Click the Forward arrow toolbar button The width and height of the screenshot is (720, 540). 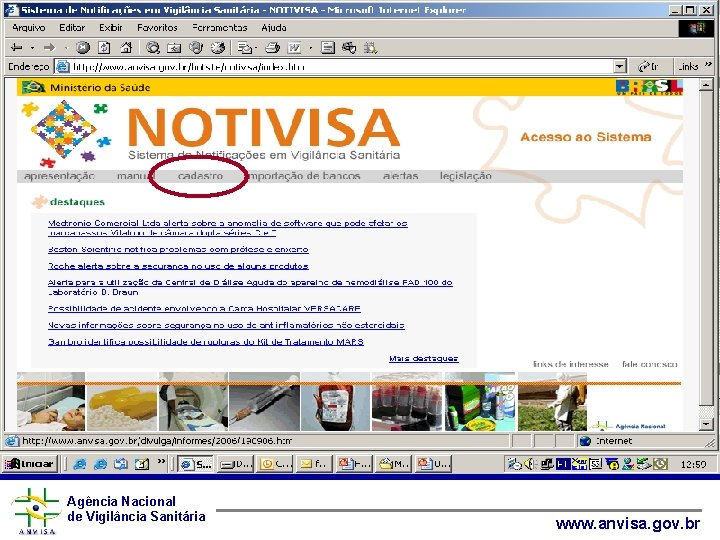(50, 47)
